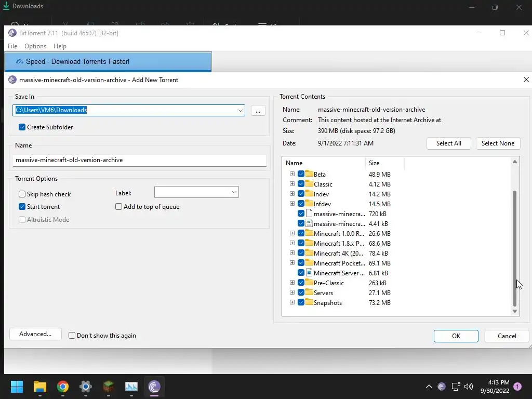Click the 720 kB massive-minecra file icon
This screenshot has height=399, width=532.
pos(309,214)
